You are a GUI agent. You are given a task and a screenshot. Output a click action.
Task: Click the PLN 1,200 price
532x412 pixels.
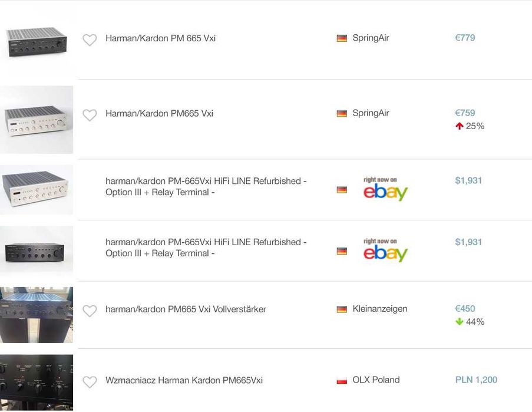(476, 380)
